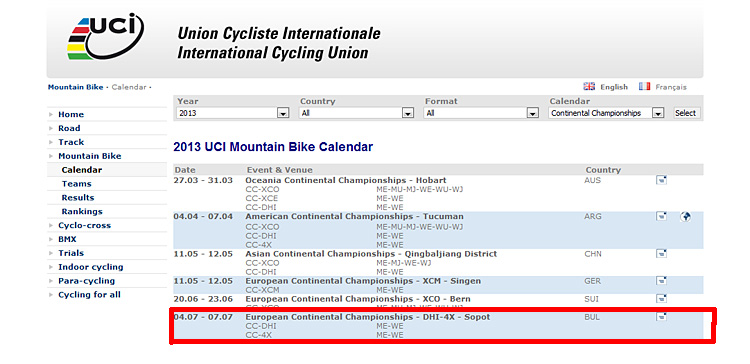Open Road section in sidebar
The height and width of the screenshot is (364, 750).
(x=69, y=128)
